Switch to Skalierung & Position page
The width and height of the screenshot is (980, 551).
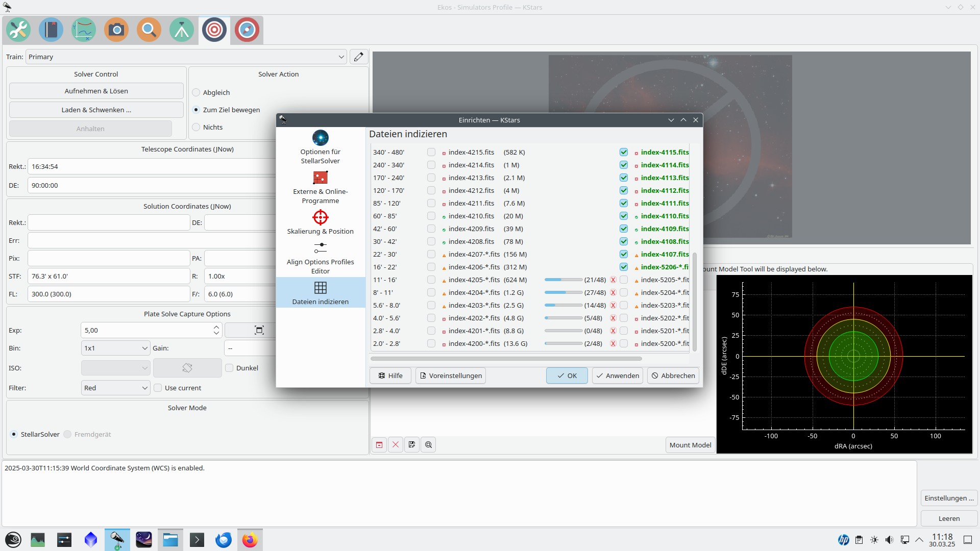[320, 222]
